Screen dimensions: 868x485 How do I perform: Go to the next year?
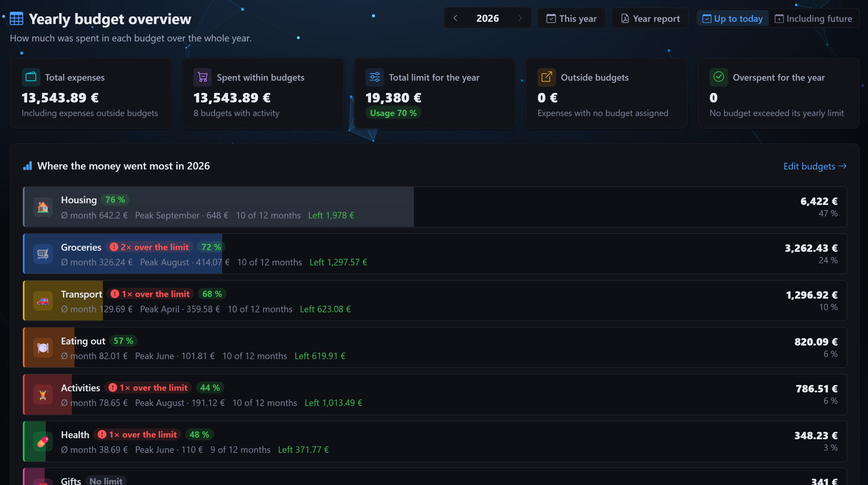(x=520, y=18)
